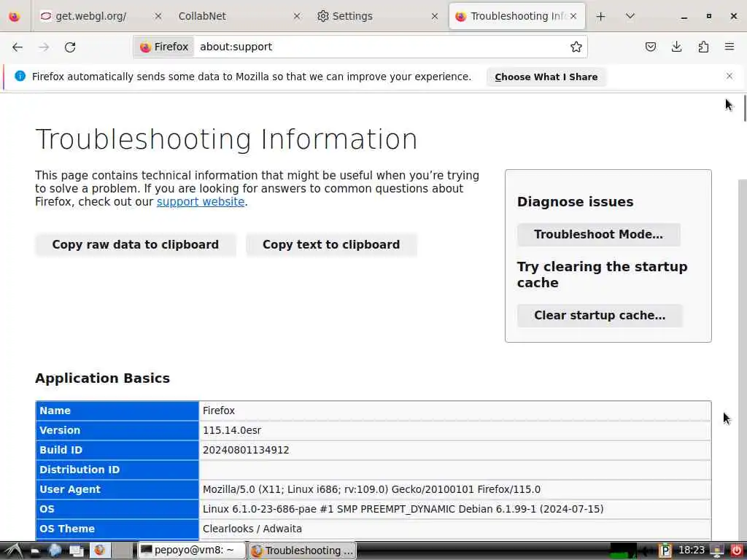This screenshot has height=560, width=747.
Task: Close the Troubleshooting Information tab
Action: tap(573, 16)
